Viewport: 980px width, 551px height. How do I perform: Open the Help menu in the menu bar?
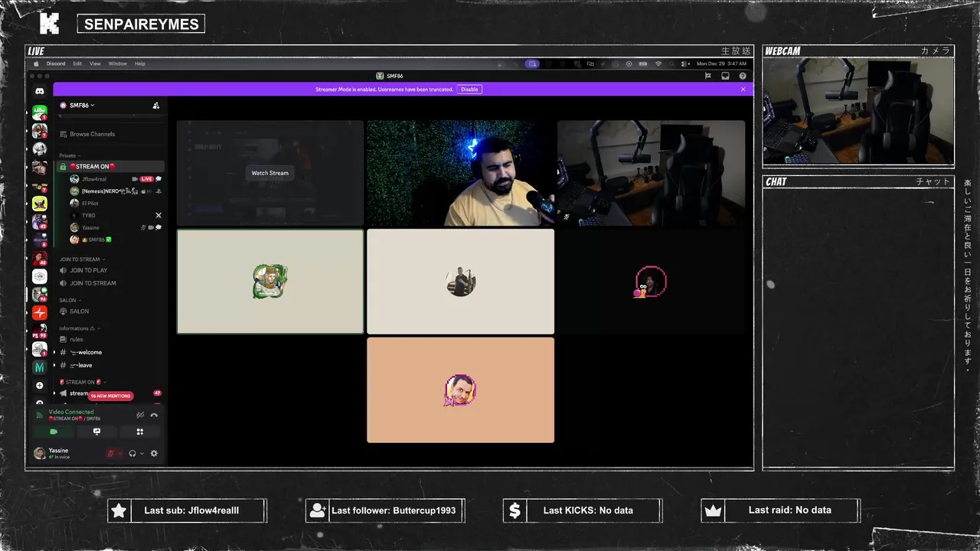[x=140, y=64]
